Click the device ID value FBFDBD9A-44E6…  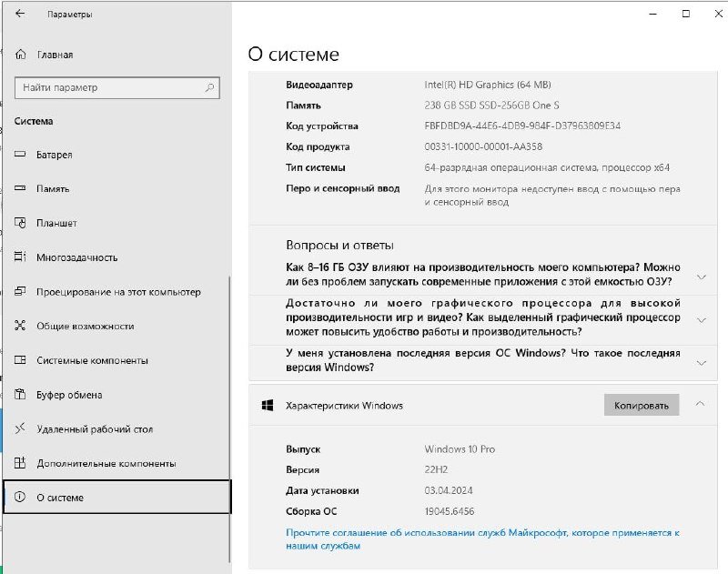click(522, 126)
